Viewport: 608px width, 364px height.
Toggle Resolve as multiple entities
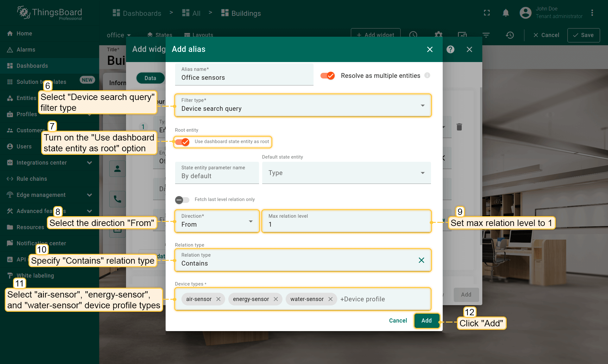tap(328, 76)
